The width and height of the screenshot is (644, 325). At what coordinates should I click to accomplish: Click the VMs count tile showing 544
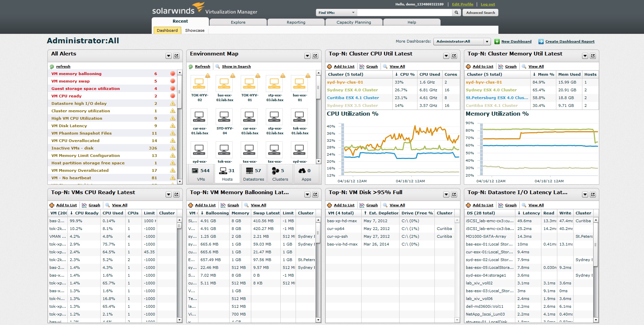click(201, 174)
